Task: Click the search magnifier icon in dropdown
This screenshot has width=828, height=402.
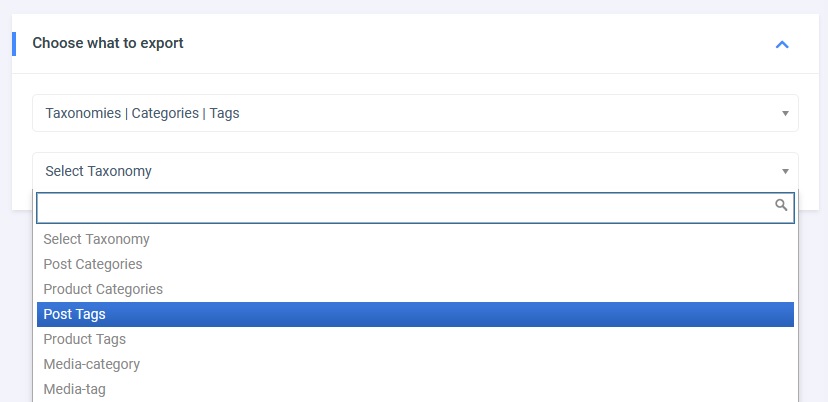Action: [x=781, y=205]
